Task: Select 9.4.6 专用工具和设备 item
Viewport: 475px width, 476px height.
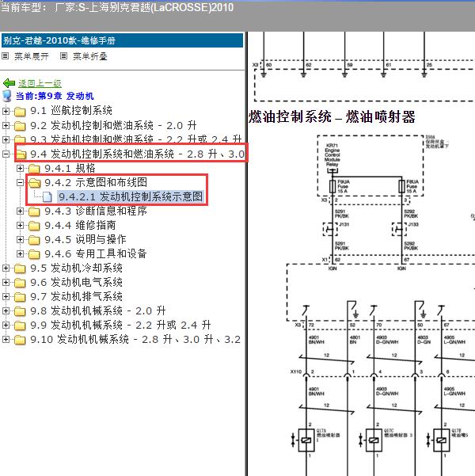Action: 96,253
